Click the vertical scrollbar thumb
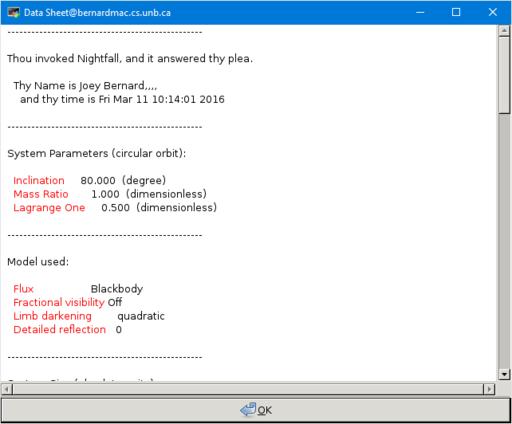Image resolution: width=512 pixels, height=424 pixels. click(x=504, y=75)
